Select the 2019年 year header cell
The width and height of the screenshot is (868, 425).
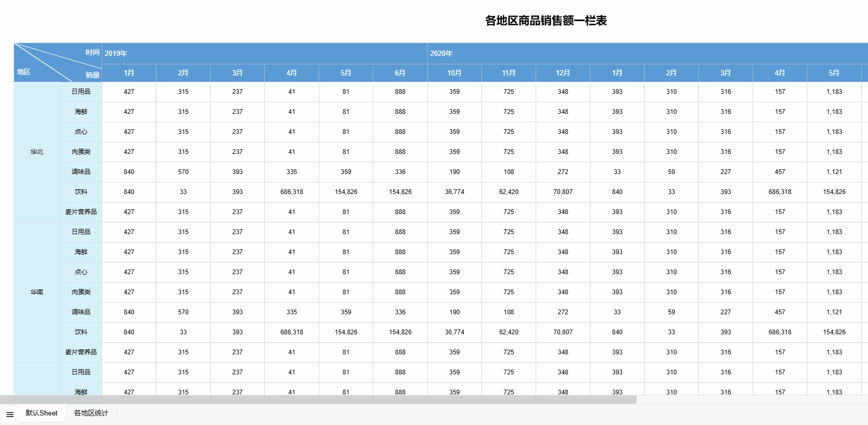click(x=264, y=53)
